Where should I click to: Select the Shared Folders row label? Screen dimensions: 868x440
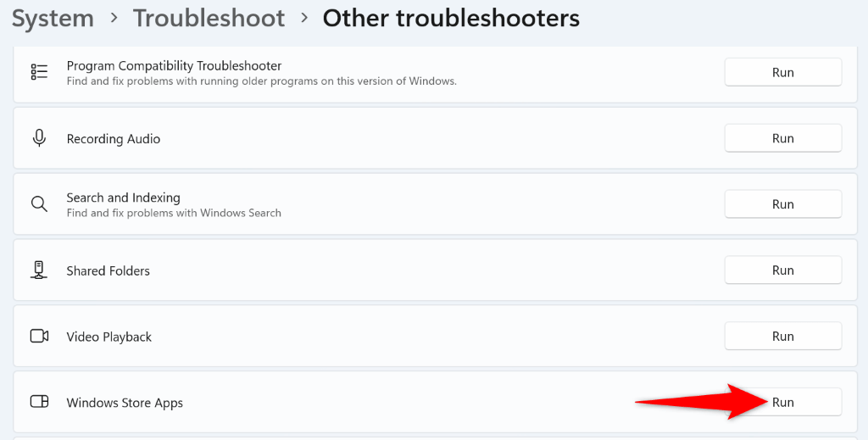[x=108, y=271]
